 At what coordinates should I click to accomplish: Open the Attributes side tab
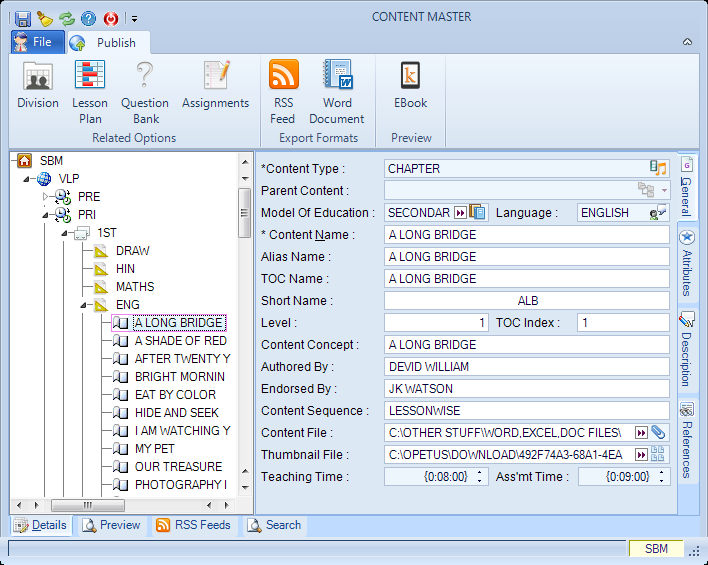pos(687,263)
